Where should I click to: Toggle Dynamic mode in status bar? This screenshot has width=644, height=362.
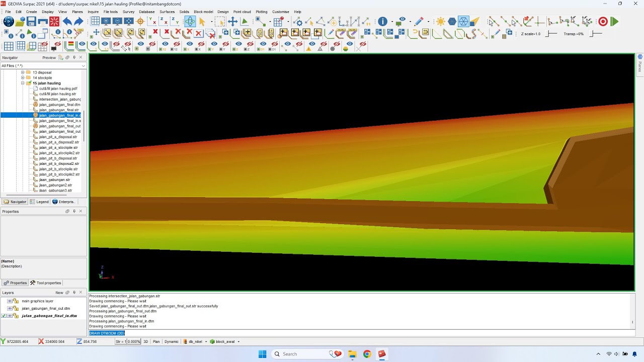point(171,341)
